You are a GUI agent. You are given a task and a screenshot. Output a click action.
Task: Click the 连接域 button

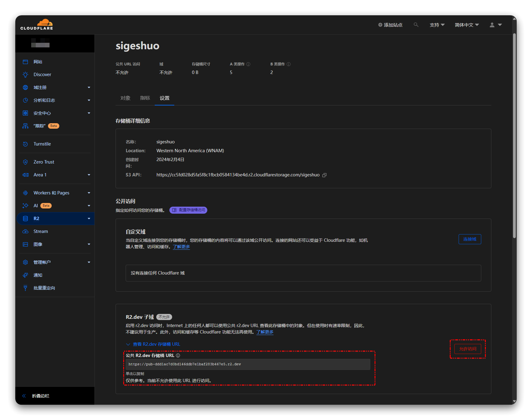click(x=470, y=239)
